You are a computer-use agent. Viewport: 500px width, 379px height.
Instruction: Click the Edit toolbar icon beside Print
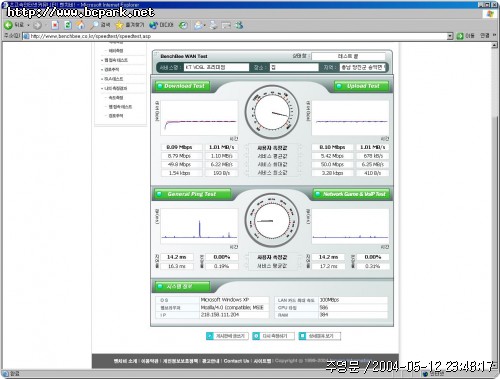point(226,25)
